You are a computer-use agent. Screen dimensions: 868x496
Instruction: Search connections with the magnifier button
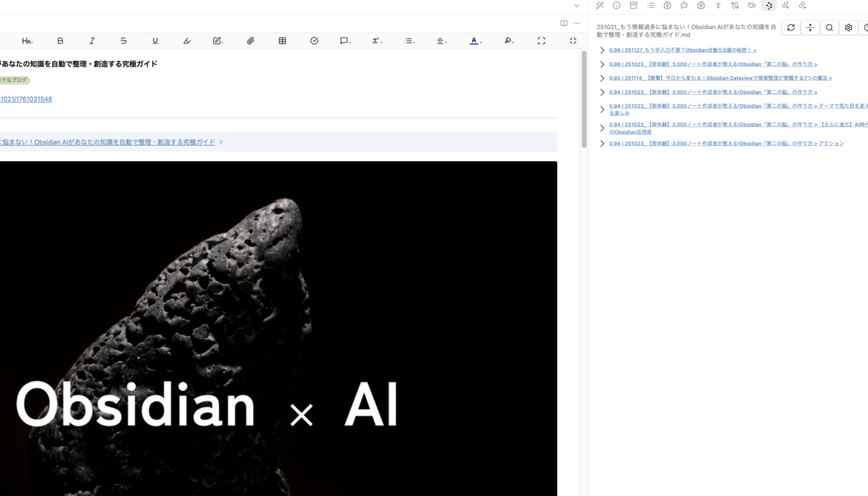pyautogui.click(x=830, y=27)
